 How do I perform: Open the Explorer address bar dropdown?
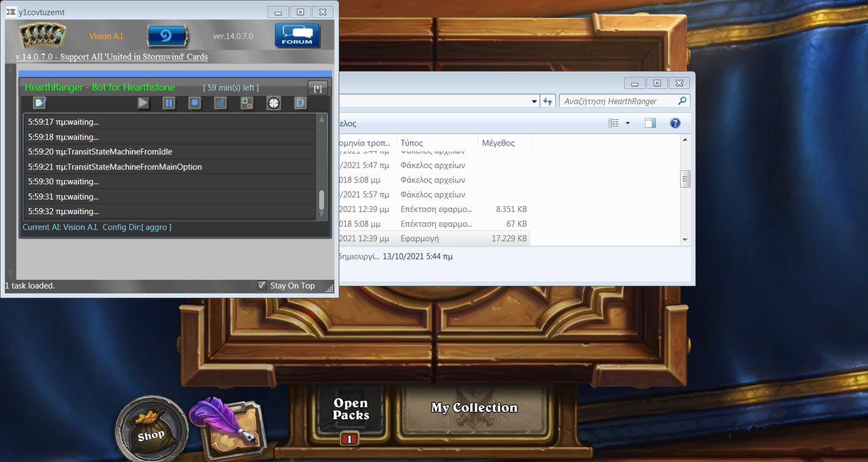(x=534, y=102)
